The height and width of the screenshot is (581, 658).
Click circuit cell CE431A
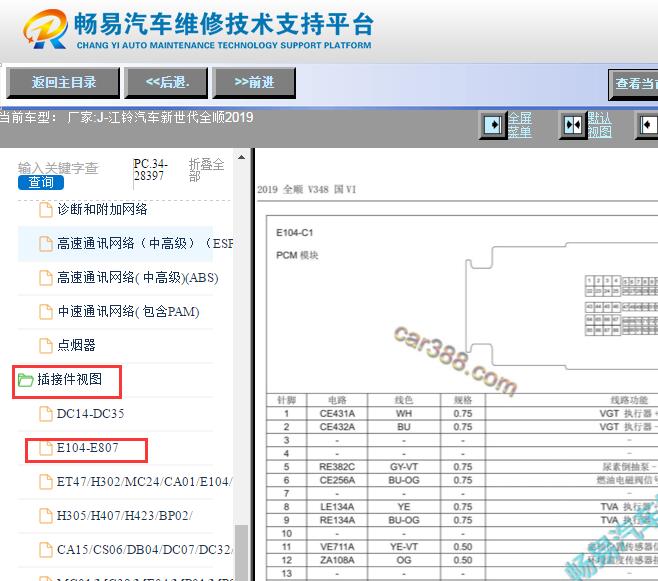(x=337, y=414)
